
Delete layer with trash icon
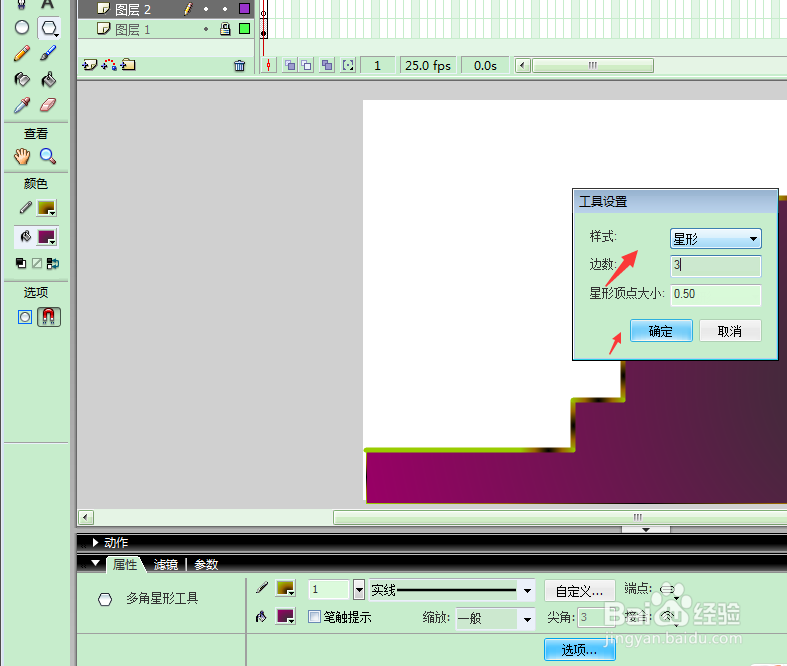click(239, 66)
